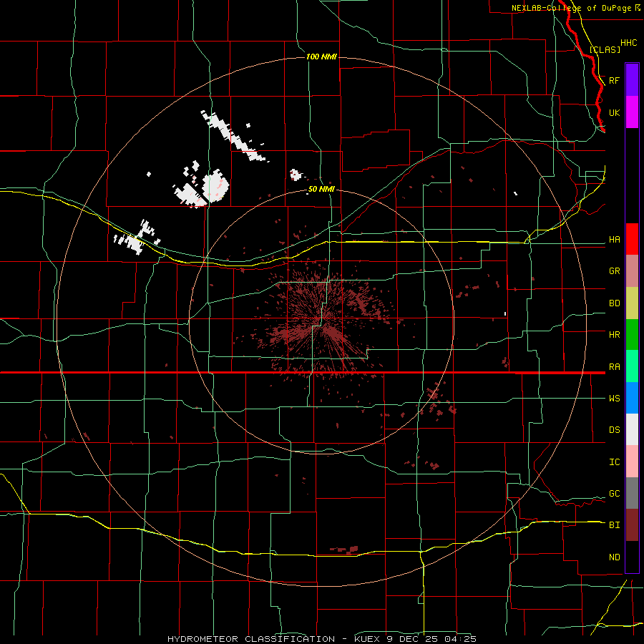Select the light pink IC legend swatch
The width and height of the screenshot is (644, 644).
pyautogui.click(x=632, y=462)
